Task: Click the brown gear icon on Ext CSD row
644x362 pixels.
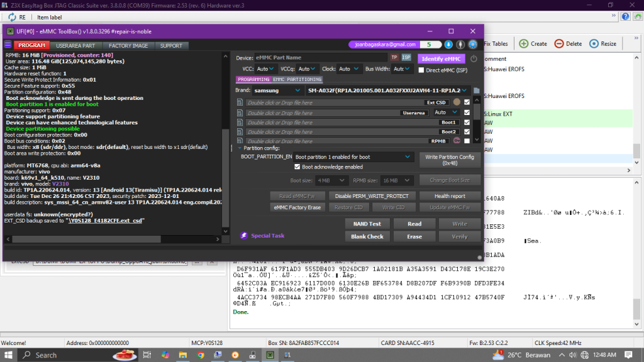Action: coord(457,102)
